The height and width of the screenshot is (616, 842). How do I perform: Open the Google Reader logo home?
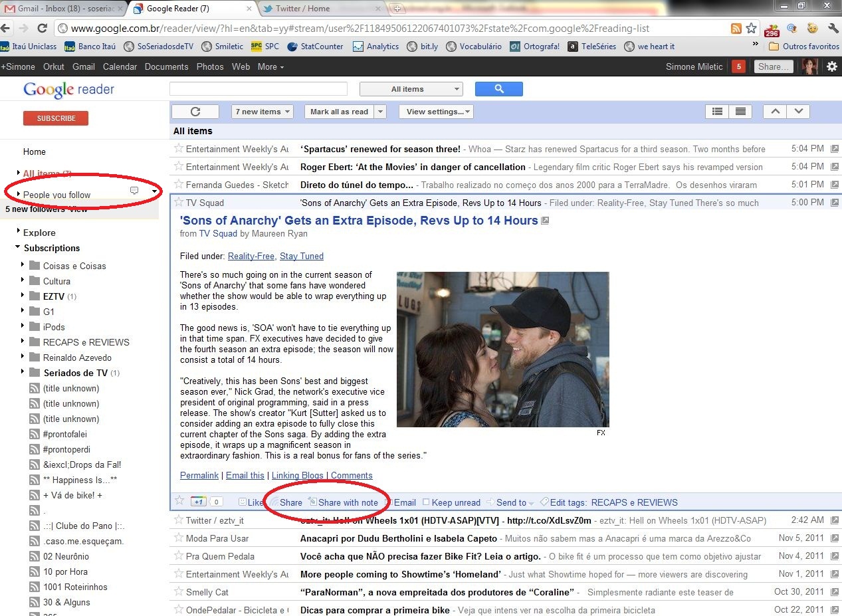tap(68, 89)
